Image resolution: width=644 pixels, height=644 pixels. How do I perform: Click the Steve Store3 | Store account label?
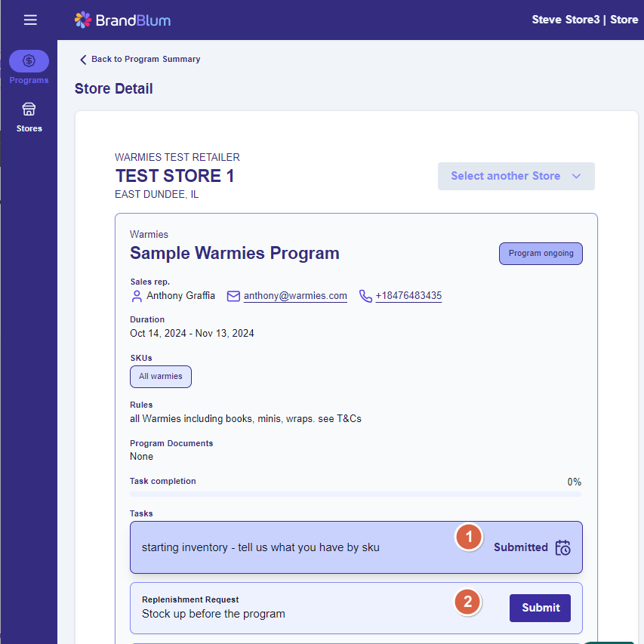coord(585,20)
